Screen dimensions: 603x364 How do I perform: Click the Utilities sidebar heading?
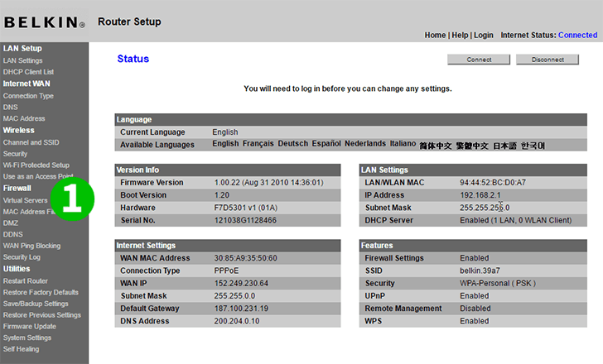(17, 269)
